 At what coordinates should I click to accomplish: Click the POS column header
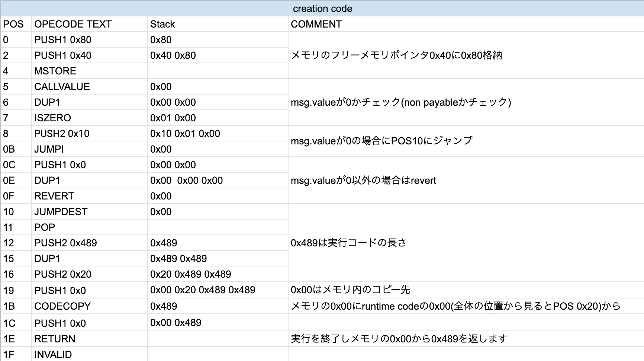click(16, 24)
